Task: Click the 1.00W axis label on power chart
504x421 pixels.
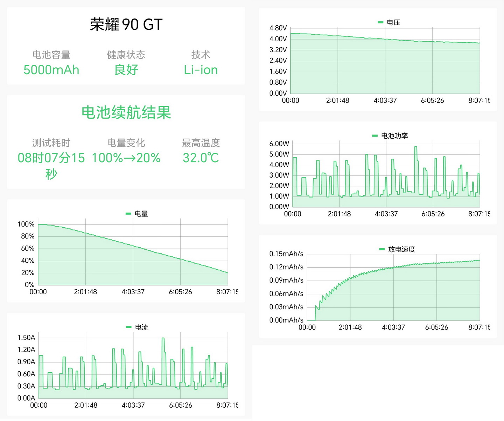Action: (x=279, y=196)
